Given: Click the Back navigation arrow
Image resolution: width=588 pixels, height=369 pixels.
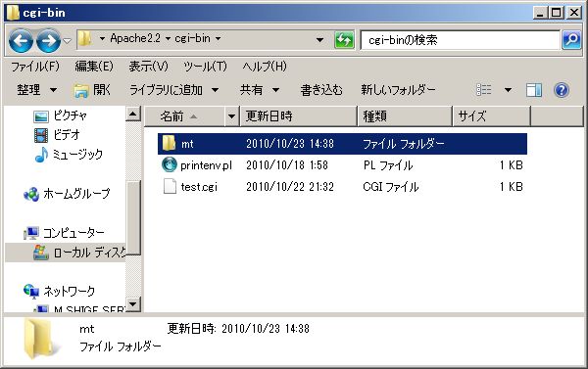Looking at the screenshot, I should click(21, 40).
